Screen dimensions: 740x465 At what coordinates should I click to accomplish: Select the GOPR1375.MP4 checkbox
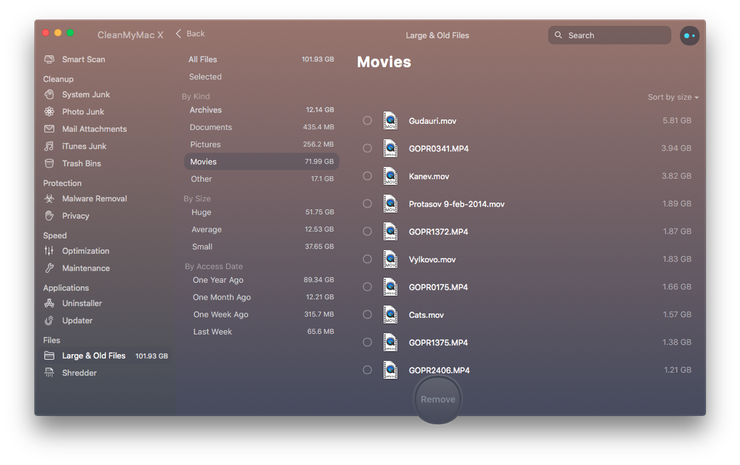coord(367,342)
